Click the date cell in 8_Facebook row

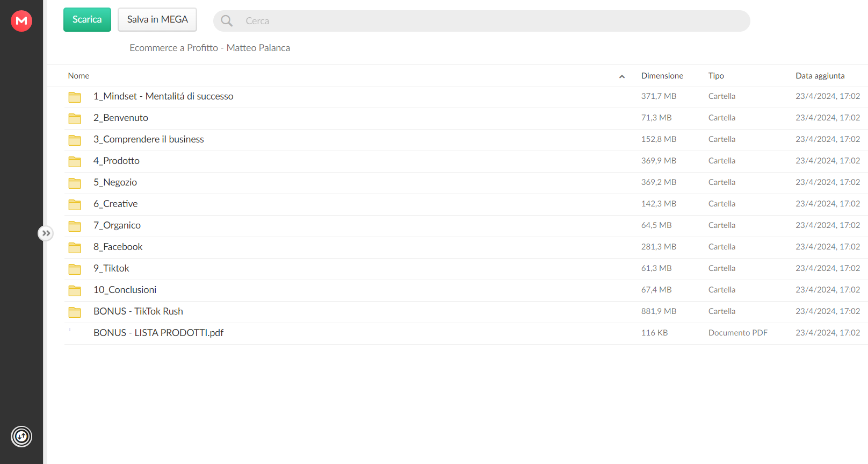point(828,247)
